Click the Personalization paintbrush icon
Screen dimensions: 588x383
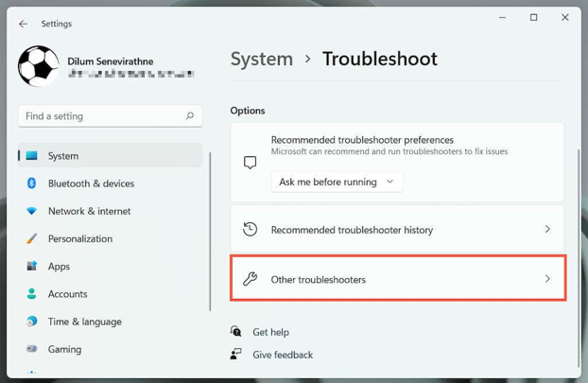coord(31,239)
